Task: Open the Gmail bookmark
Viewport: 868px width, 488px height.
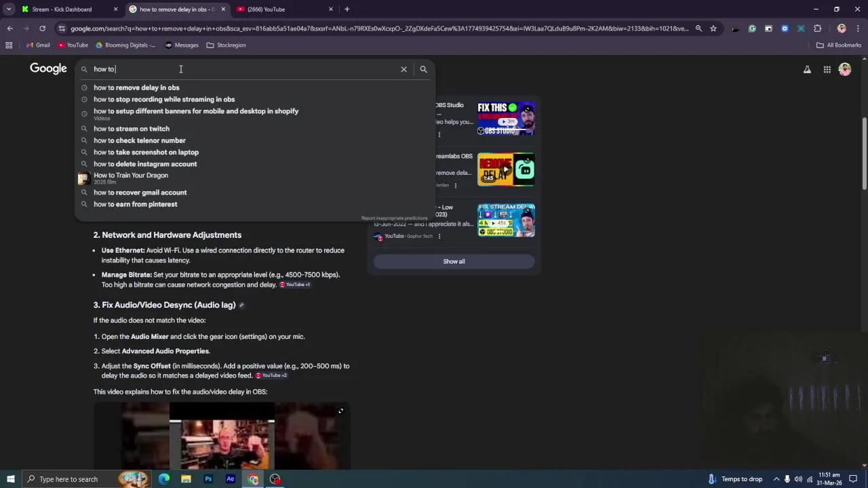Action: coord(38,45)
